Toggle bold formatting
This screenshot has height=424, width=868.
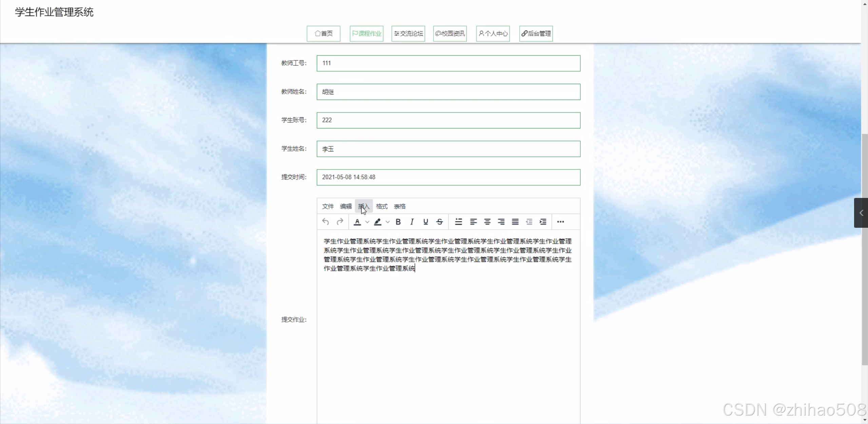tap(398, 222)
